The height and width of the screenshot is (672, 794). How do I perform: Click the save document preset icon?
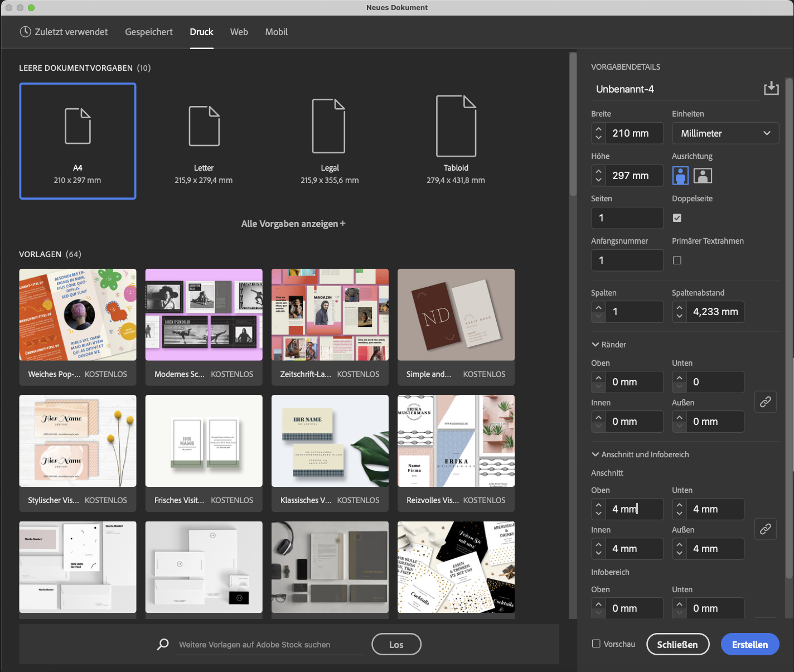771,88
